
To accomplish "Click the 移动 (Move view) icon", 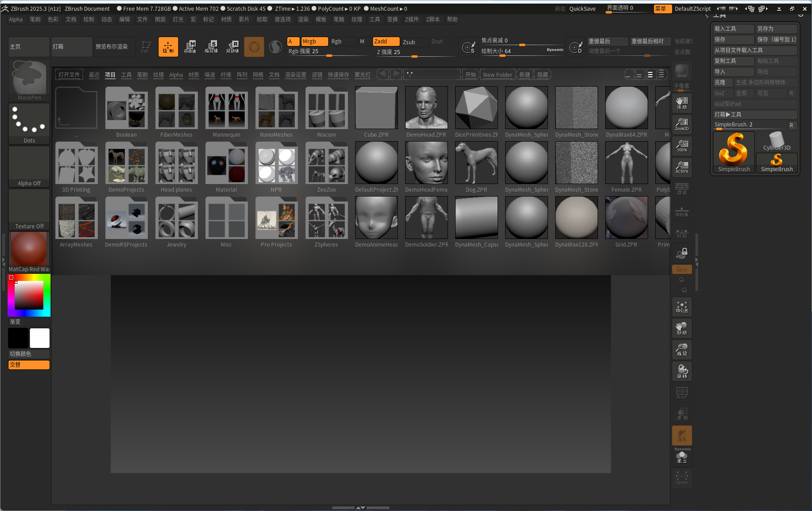I will pos(682,328).
